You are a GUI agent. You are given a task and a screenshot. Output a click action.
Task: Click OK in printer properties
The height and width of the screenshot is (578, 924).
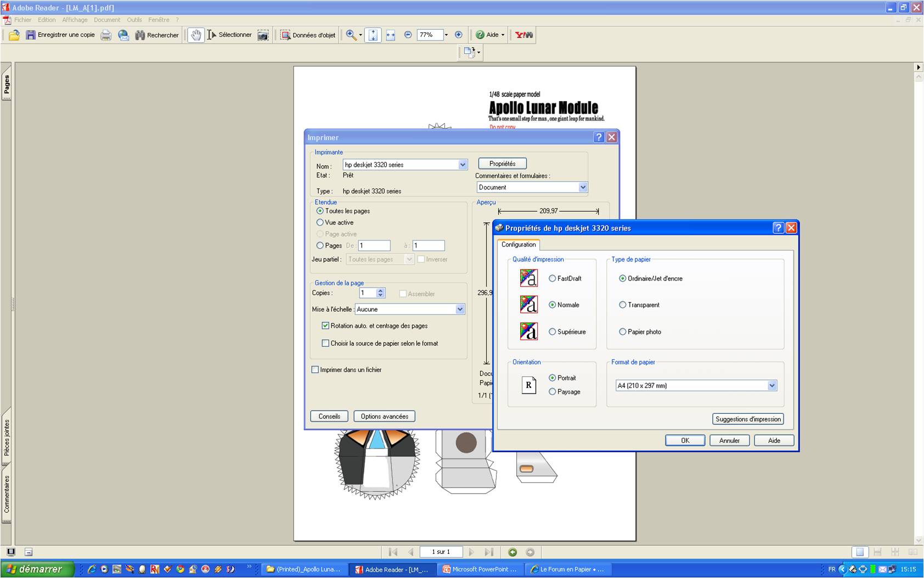[685, 440]
